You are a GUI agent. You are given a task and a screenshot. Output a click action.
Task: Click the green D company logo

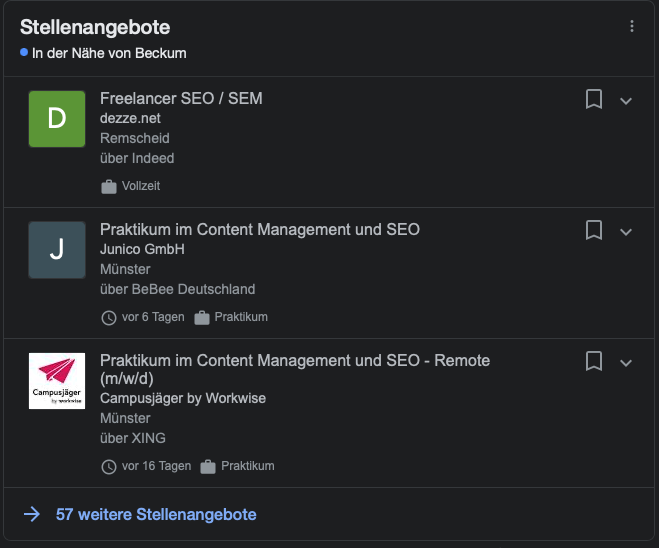(57, 118)
